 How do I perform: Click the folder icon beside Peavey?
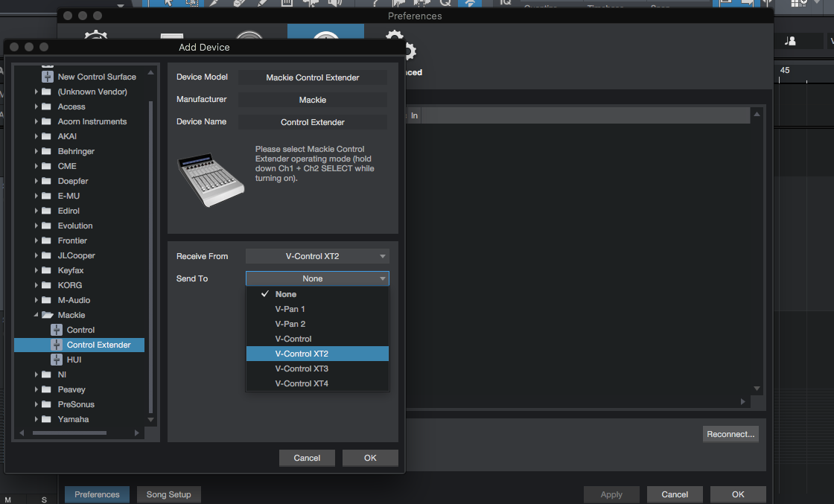[x=46, y=389]
